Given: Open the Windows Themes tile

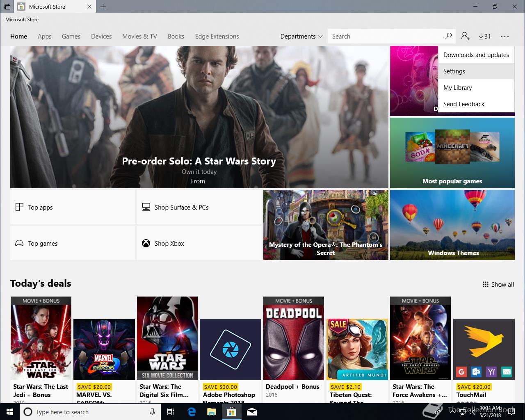Looking at the screenshot, I should coord(452,225).
